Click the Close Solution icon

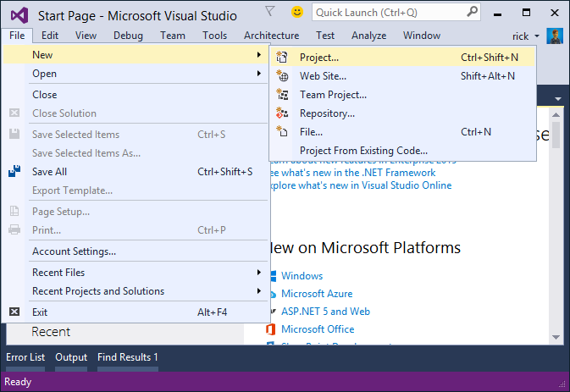[14, 113]
